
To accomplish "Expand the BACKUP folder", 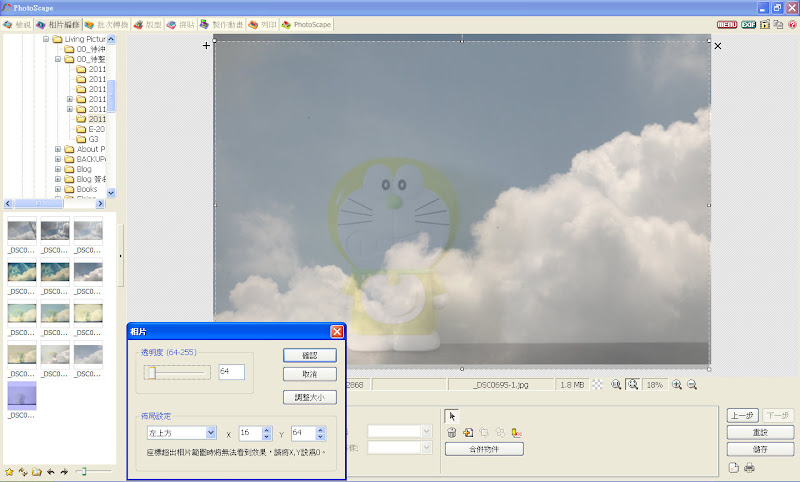I will (58, 159).
